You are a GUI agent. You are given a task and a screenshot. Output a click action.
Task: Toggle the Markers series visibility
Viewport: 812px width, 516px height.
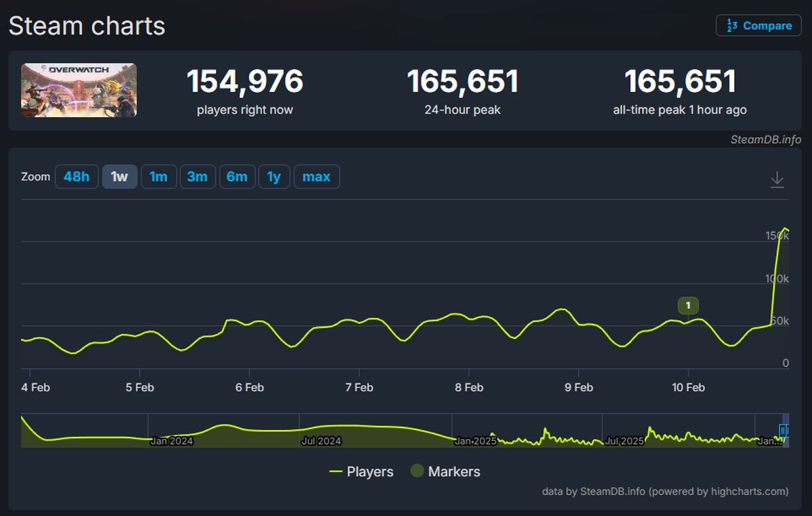[447, 471]
